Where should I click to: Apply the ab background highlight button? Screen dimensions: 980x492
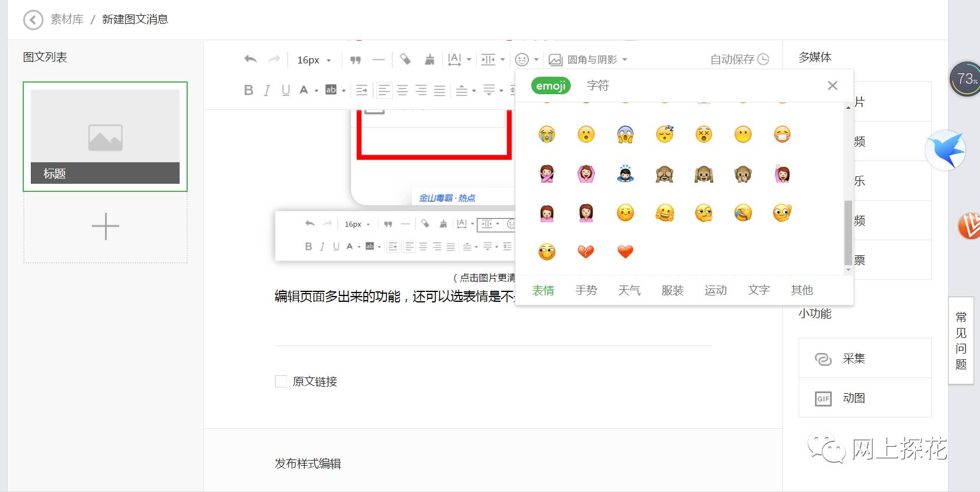[x=331, y=90]
